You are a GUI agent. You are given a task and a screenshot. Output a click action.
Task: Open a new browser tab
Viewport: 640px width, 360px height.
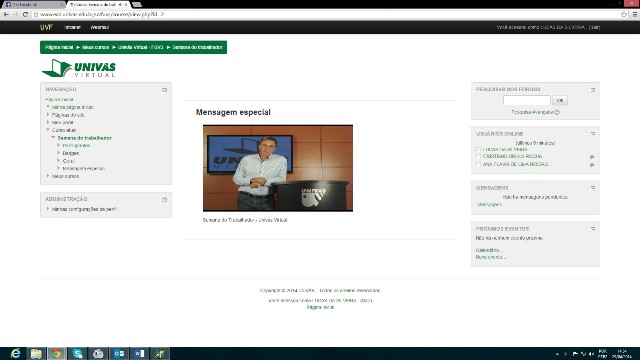(x=137, y=4)
